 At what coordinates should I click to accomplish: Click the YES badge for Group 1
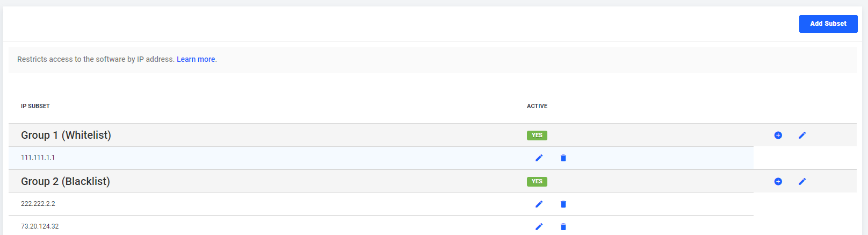click(537, 135)
